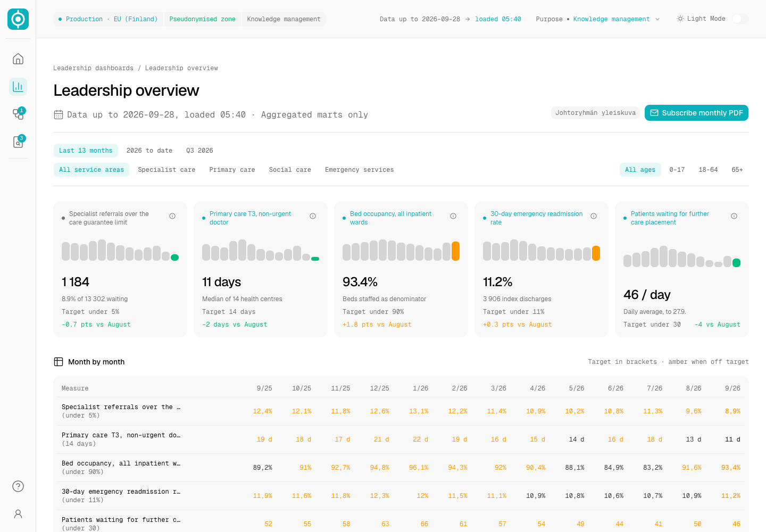
Task: Show info for 30-day emergency readmission card
Action: coord(594,216)
